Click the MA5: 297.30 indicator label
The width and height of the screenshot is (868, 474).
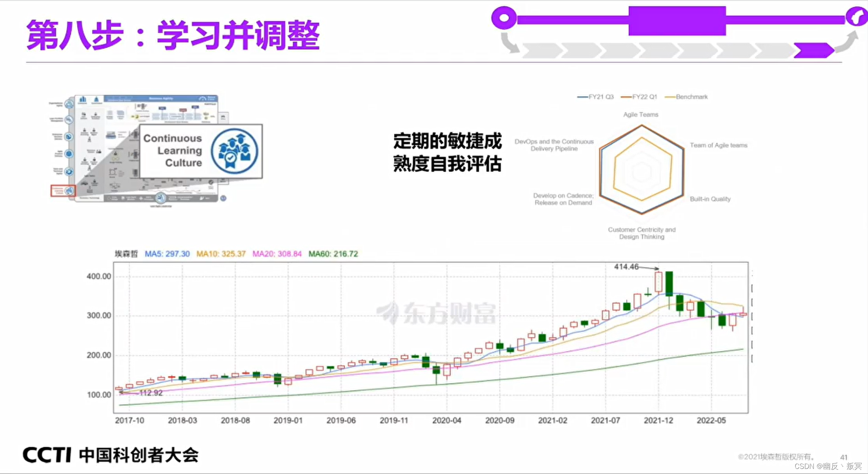(167, 254)
